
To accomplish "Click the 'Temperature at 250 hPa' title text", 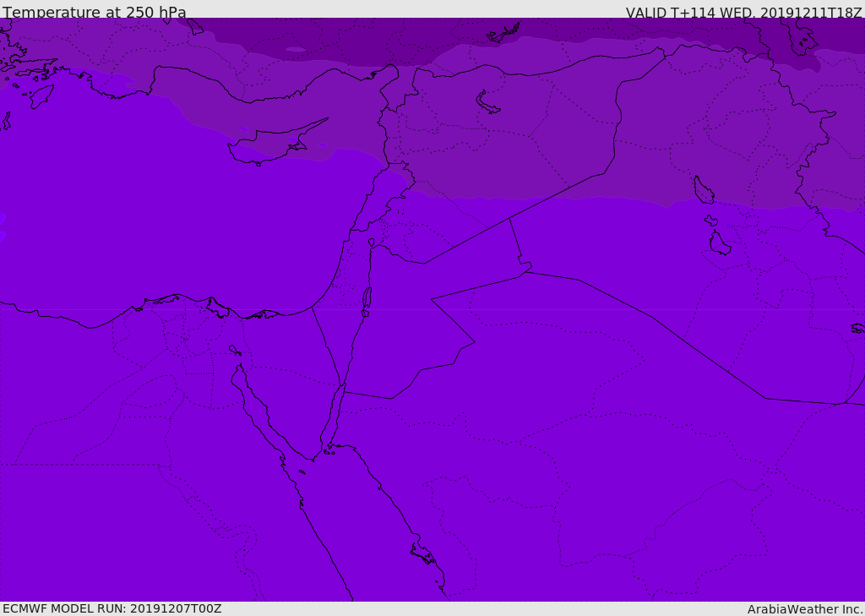I will [95, 12].
